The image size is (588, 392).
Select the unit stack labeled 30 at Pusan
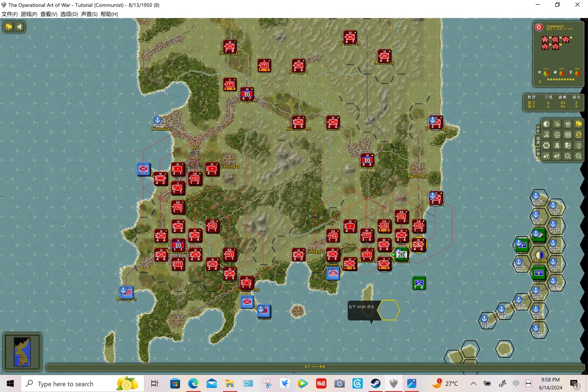click(401, 254)
